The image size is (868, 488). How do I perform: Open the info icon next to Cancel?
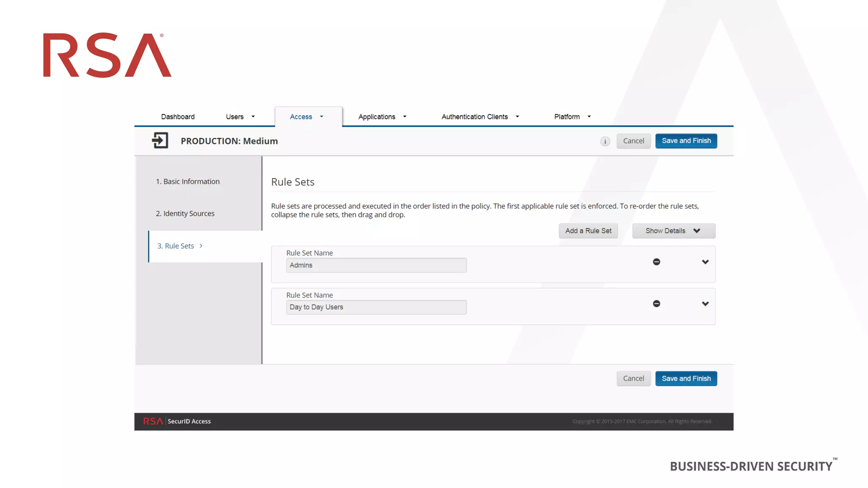click(x=605, y=141)
